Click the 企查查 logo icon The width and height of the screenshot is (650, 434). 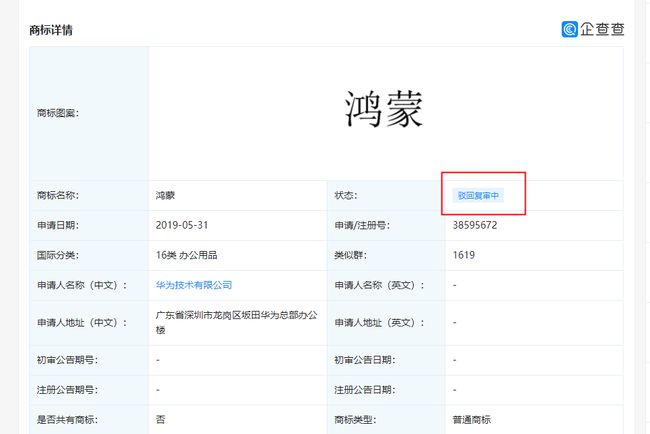570,29
